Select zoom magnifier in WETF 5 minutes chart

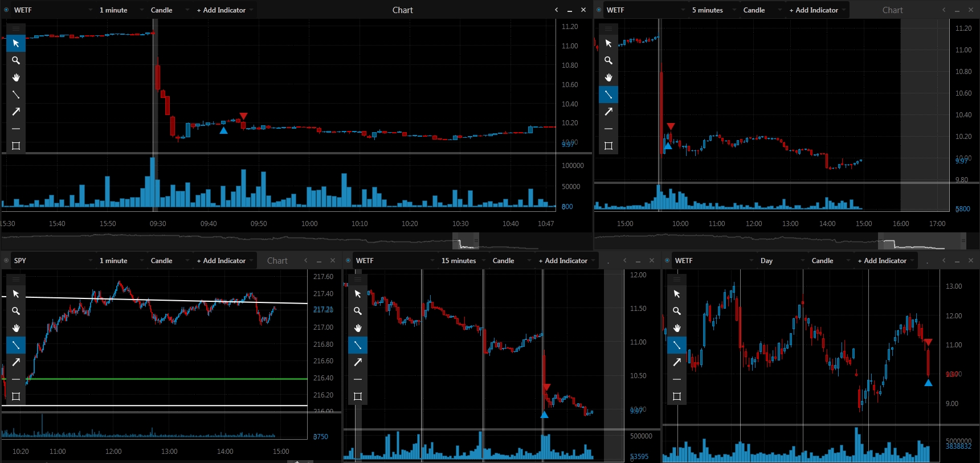pos(609,60)
